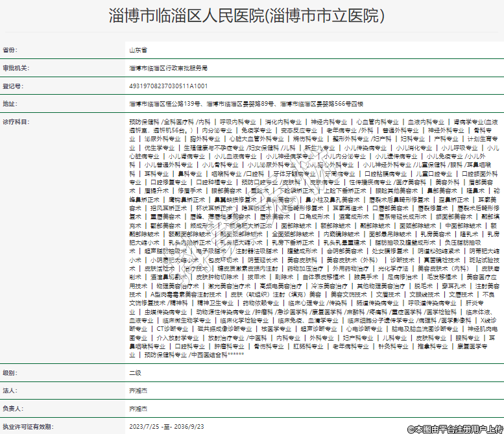Click the name value beside 负责人
This screenshot has height=434, width=504.
click(x=138, y=409)
